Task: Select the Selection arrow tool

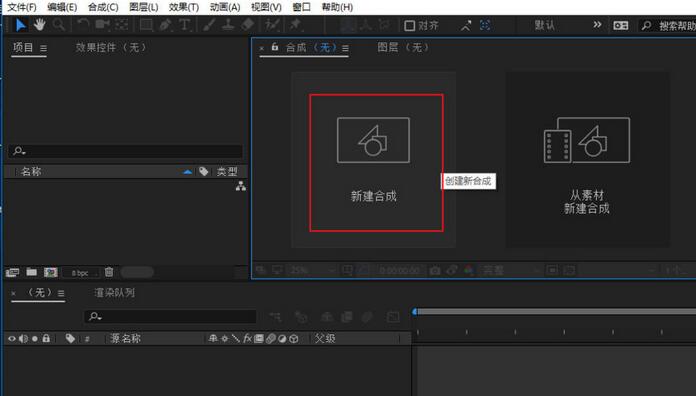Action: coord(20,25)
